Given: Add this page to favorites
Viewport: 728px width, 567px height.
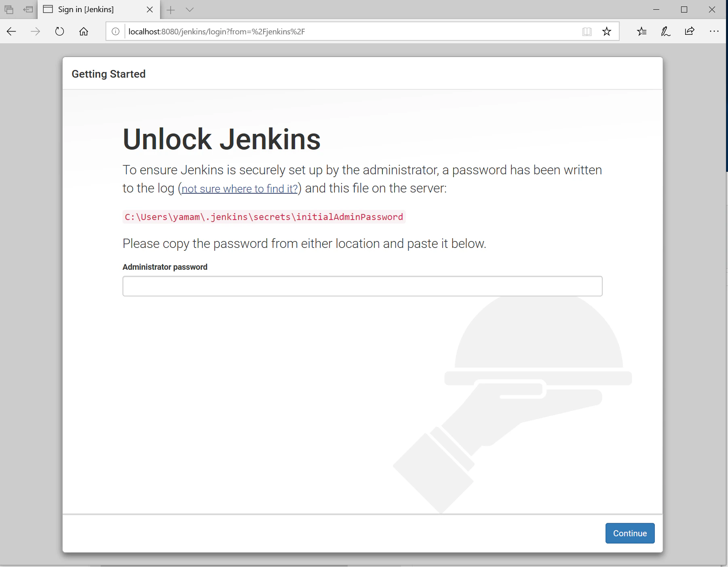Looking at the screenshot, I should click(607, 32).
